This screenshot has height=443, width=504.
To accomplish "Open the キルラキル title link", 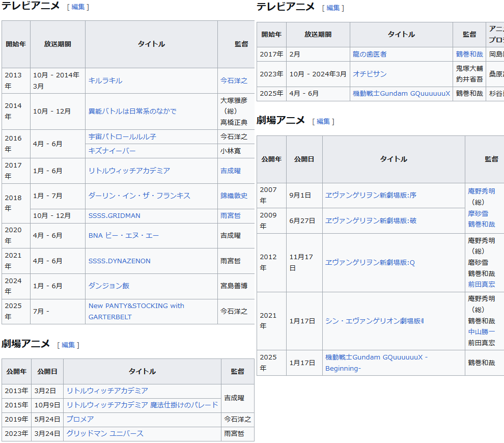I will tap(105, 80).
